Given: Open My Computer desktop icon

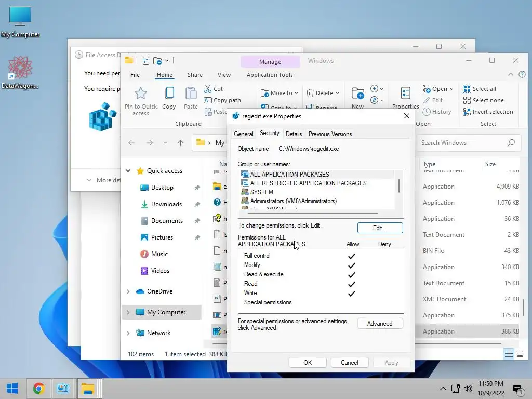Looking at the screenshot, I should [x=20, y=21].
